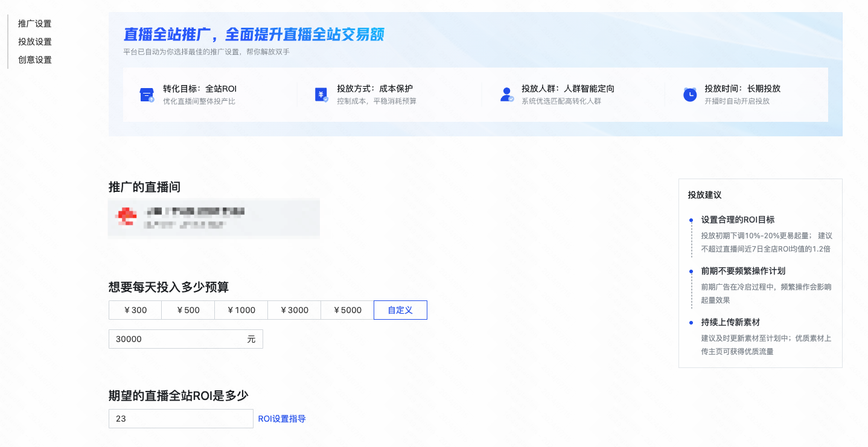Click the conversion goal 全站ROI document icon
The width and height of the screenshot is (868, 447).
click(146, 94)
